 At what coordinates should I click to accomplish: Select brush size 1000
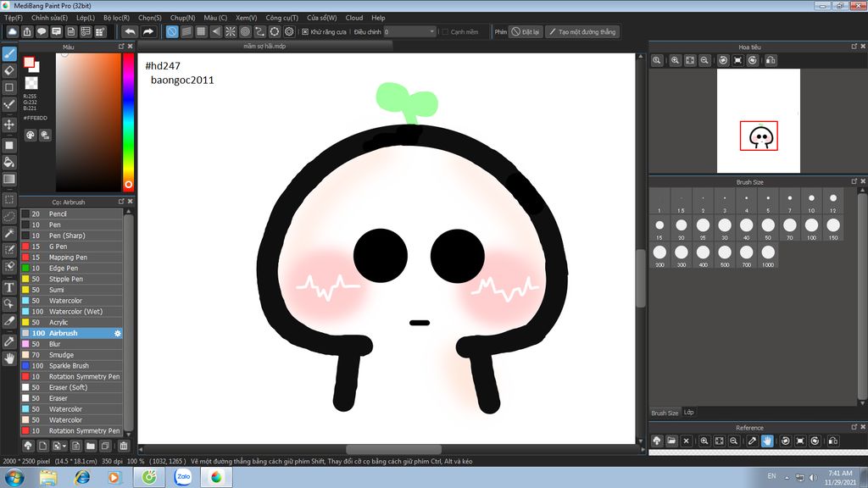pyautogui.click(x=768, y=254)
